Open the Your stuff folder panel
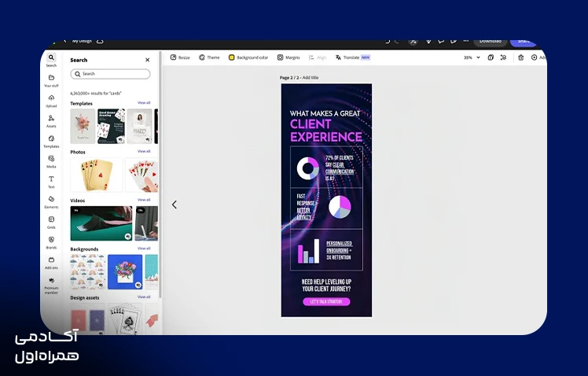Viewport: 588px width, 376px height. coord(51,80)
